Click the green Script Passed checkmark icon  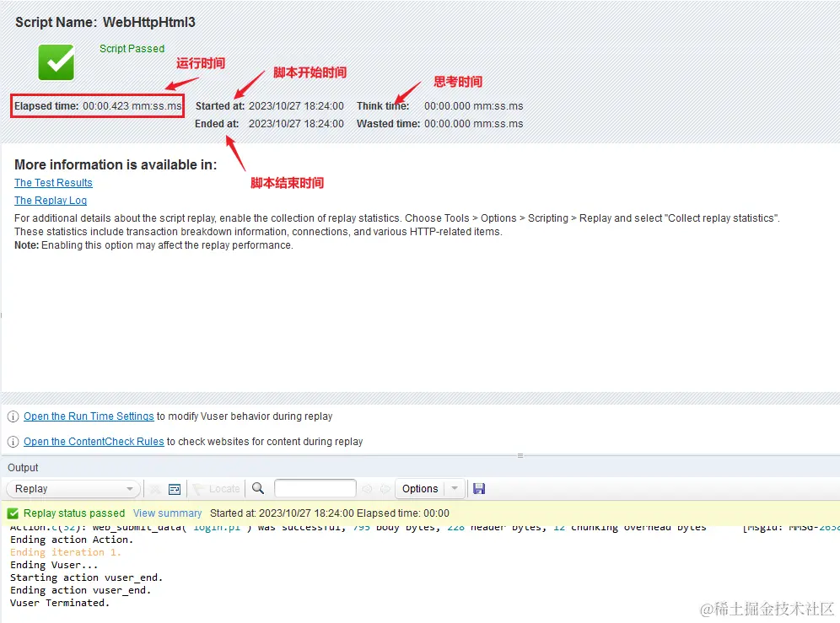coord(57,62)
